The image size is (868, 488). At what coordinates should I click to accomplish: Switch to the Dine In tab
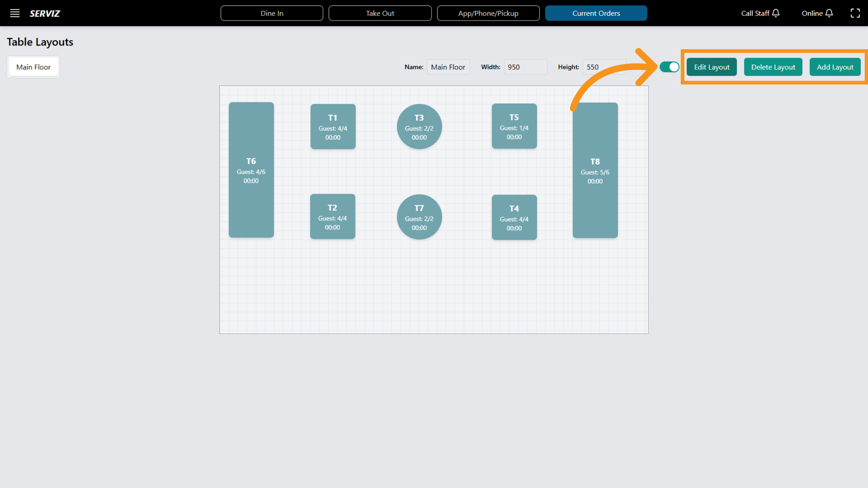click(x=272, y=13)
